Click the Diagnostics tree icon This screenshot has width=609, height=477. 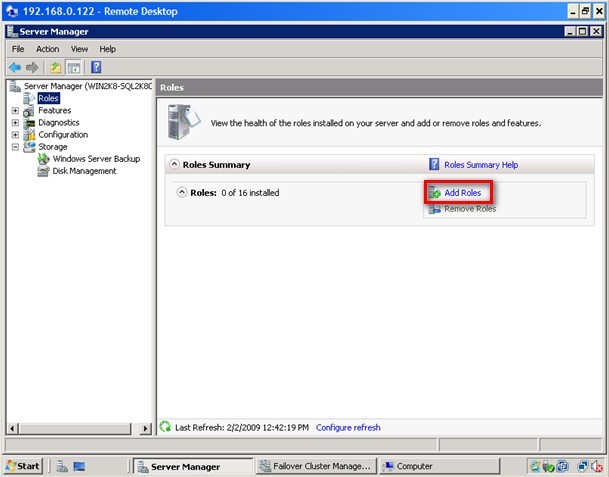pos(29,123)
